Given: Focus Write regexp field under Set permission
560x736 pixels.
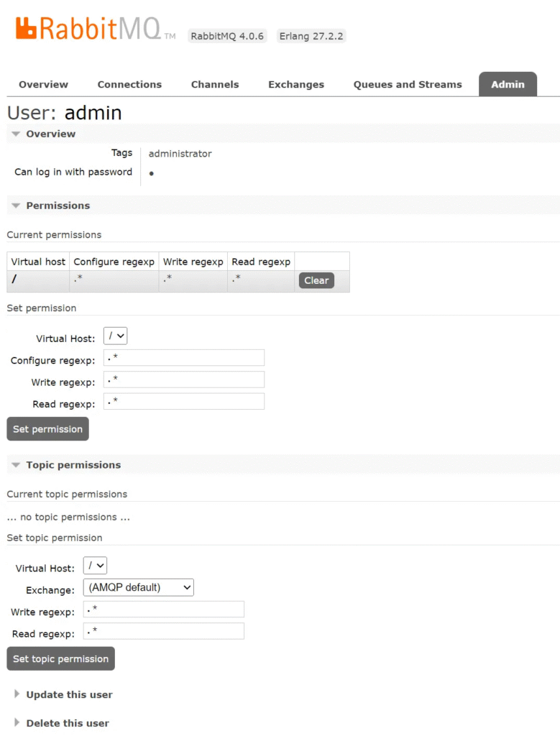Looking at the screenshot, I should (x=183, y=379).
